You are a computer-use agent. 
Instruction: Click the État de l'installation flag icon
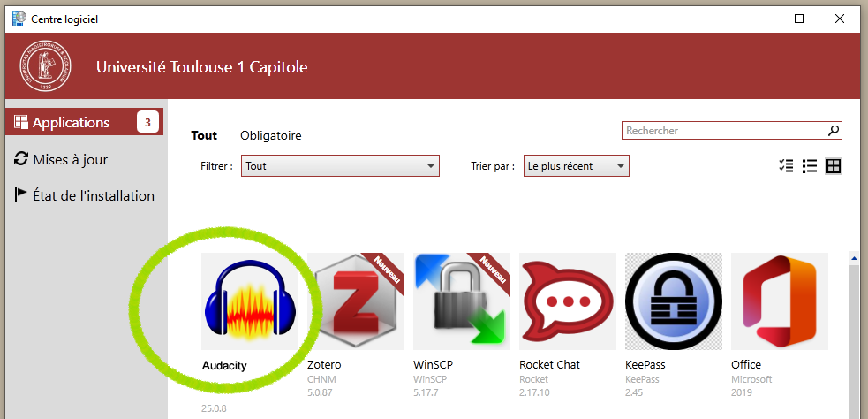20,194
